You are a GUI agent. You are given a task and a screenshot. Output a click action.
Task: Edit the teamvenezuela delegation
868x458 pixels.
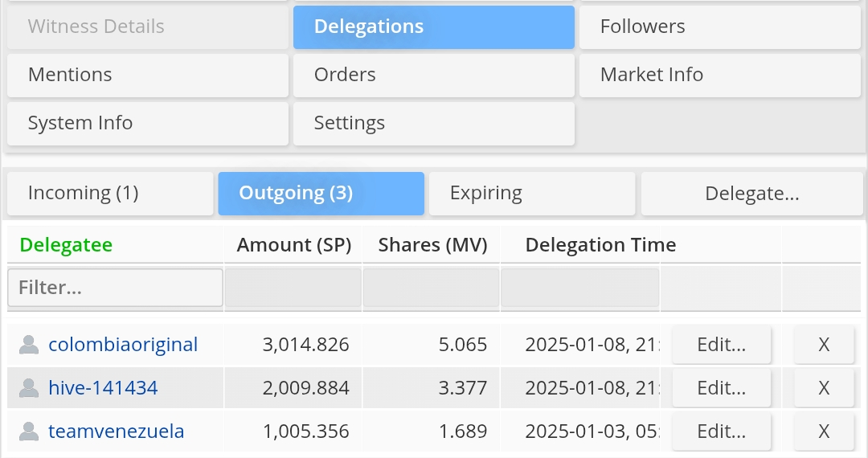point(721,431)
